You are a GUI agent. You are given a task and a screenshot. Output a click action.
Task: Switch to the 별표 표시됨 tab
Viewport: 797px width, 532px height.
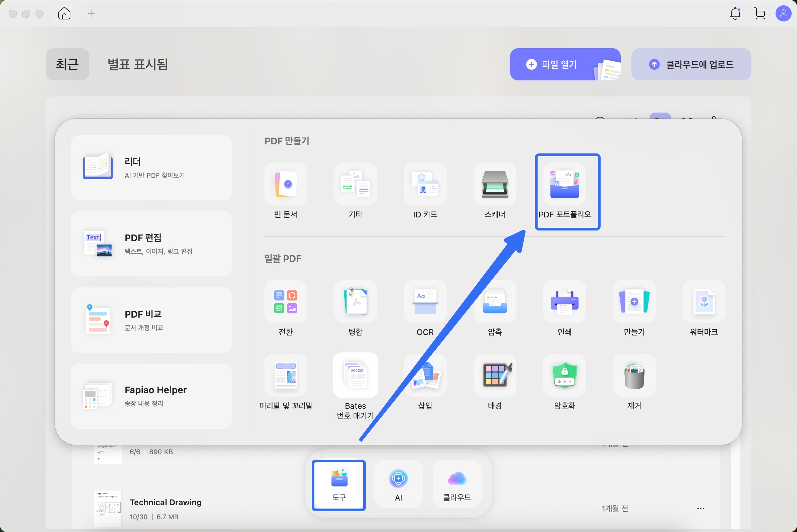pos(137,64)
